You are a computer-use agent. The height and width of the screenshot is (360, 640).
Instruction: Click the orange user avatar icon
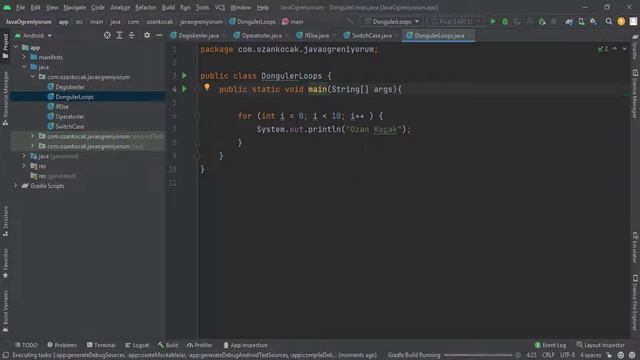[621, 22]
